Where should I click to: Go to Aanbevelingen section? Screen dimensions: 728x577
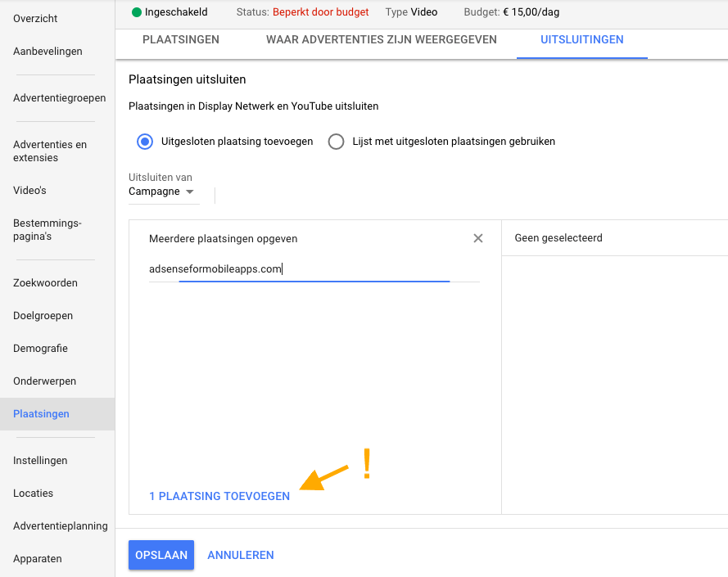47,51
